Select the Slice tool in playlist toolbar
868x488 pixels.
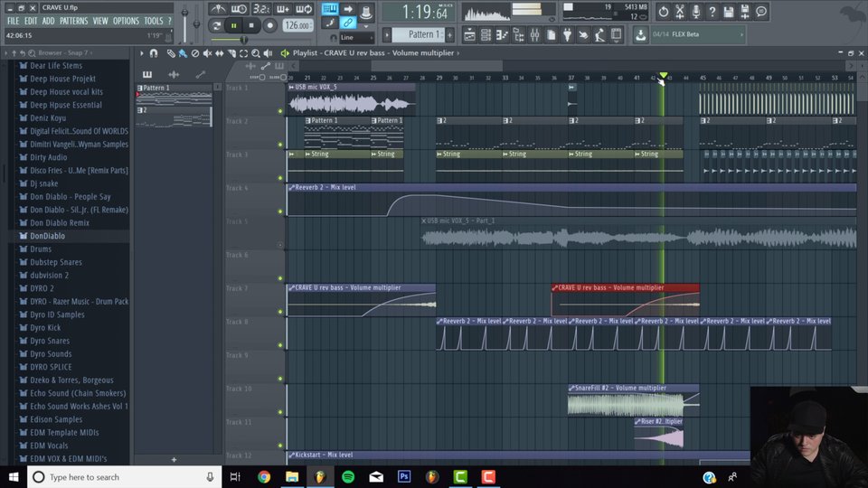click(x=231, y=53)
